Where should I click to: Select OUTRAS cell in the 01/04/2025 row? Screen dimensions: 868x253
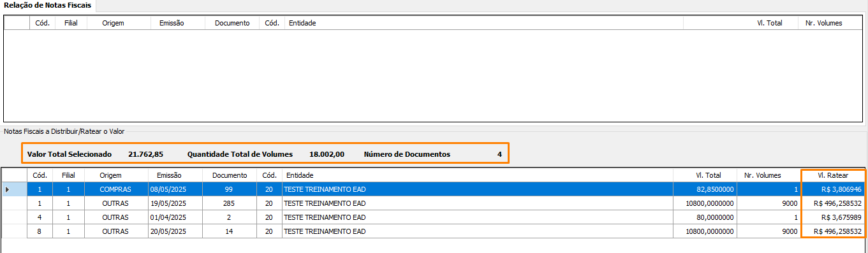coord(116,217)
